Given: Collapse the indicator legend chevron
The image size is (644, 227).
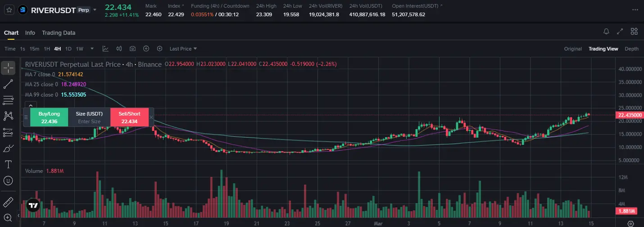Looking at the screenshot, I should click(31, 106).
